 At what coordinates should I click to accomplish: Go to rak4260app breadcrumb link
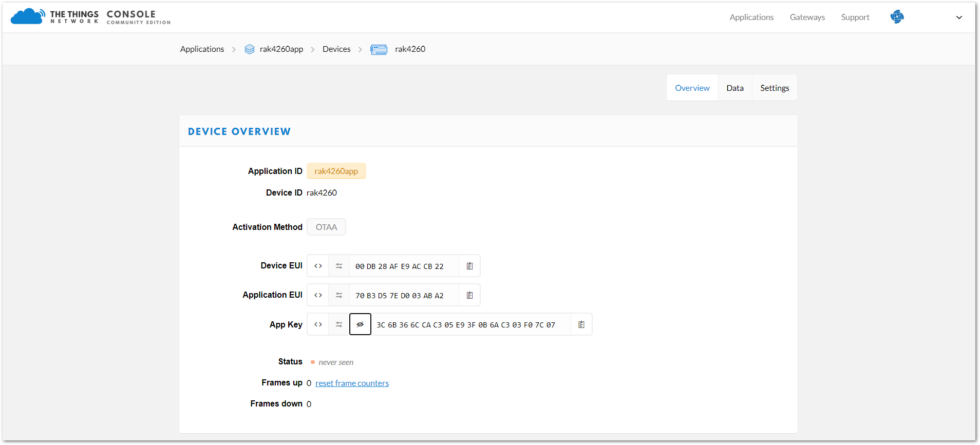click(x=281, y=49)
